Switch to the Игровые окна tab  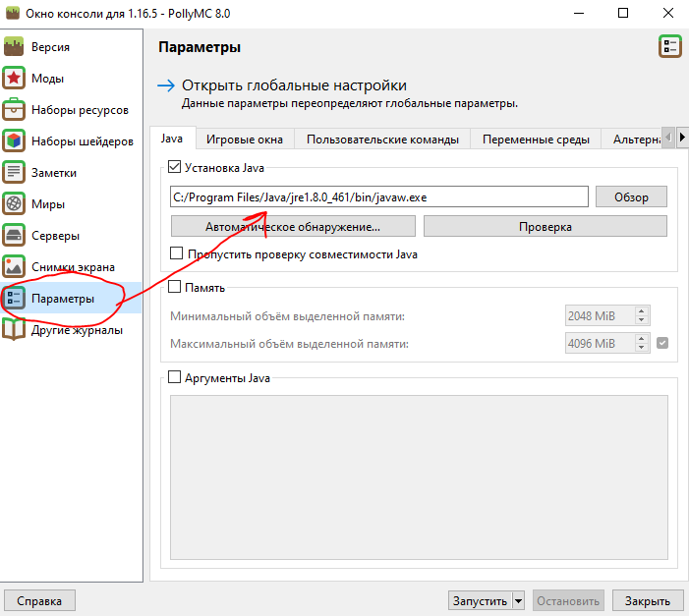coord(245,140)
